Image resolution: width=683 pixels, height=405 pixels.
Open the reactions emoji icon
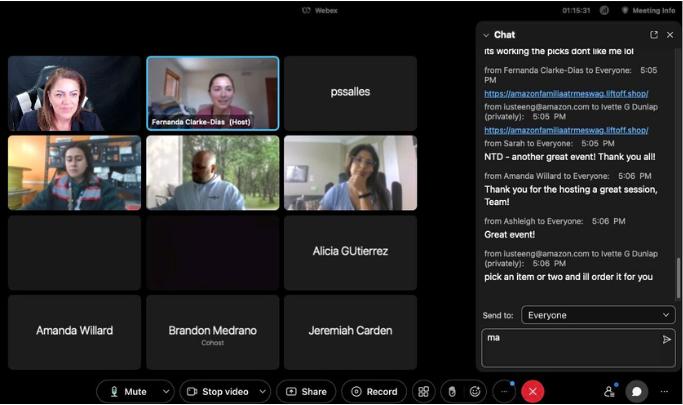[x=476, y=392]
